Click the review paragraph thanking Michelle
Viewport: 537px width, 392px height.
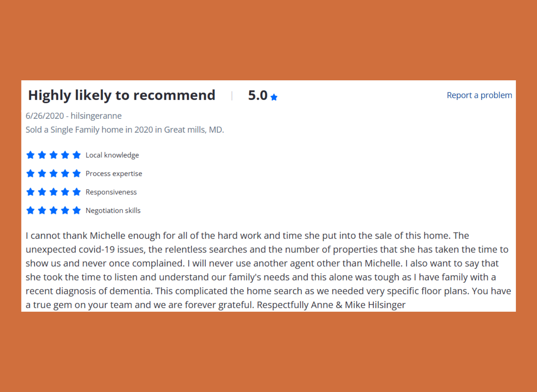(x=268, y=270)
